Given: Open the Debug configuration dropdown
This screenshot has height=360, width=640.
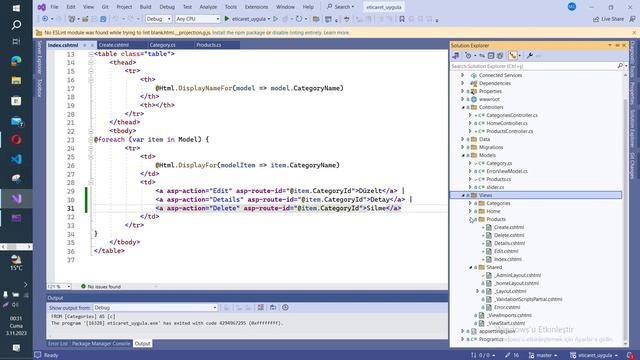Looking at the screenshot, I should (x=158, y=19).
